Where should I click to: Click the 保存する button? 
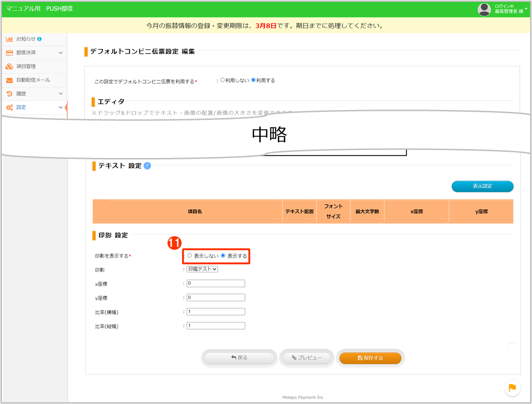pyautogui.click(x=370, y=358)
